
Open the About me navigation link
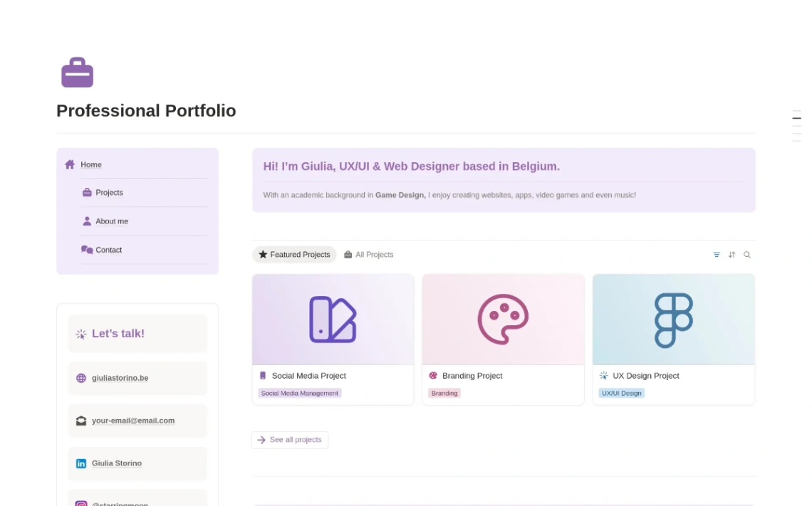[112, 221]
